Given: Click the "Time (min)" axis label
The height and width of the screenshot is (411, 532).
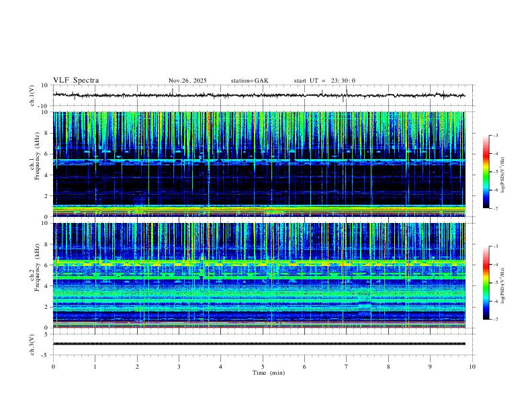Looking at the screenshot, I should tap(269, 373).
